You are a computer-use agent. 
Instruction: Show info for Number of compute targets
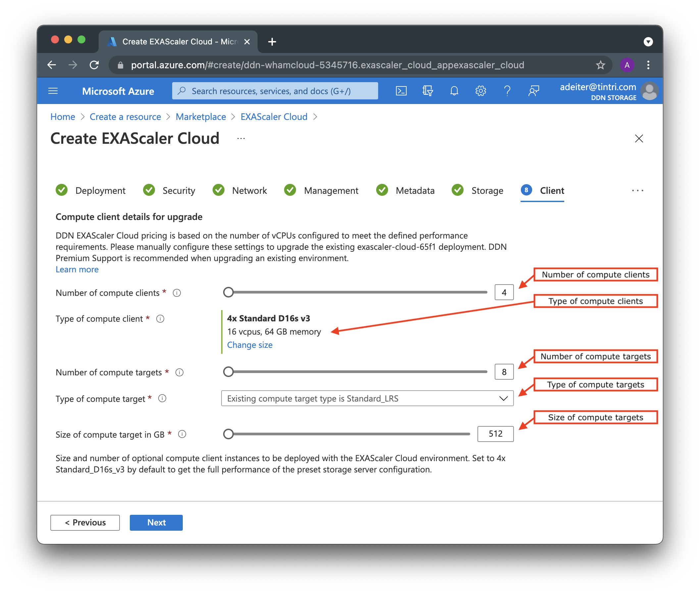coord(179,372)
